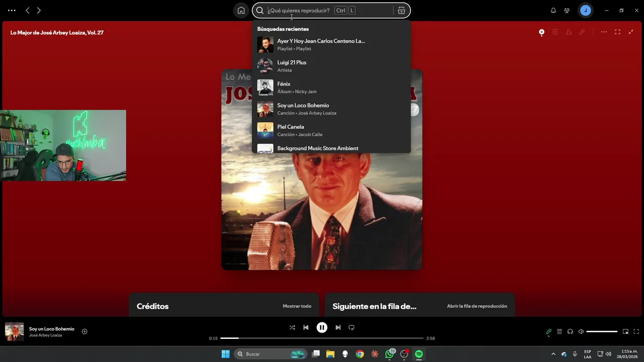Select recent search 'Fénix' album
Image resolution: width=644 pixels, height=362 pixels.
click(x=331, y=87)
